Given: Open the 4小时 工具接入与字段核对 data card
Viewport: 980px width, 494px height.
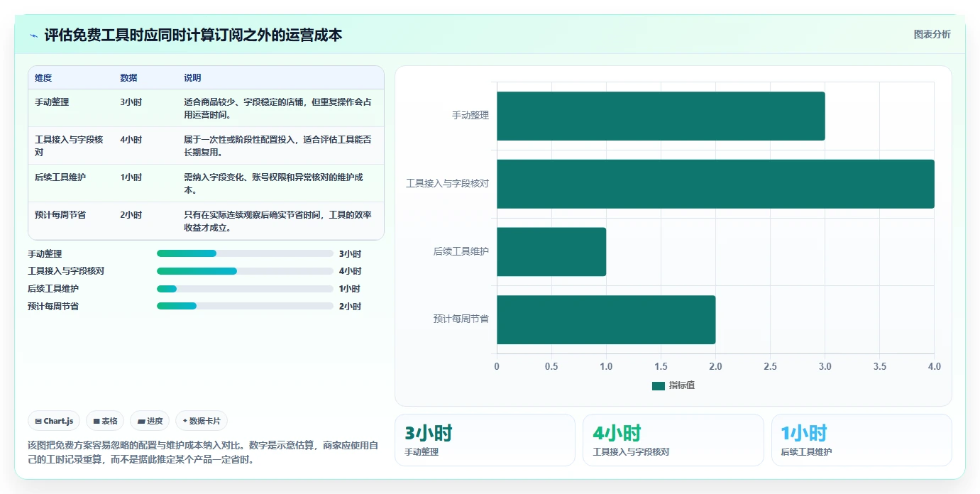Looking at the screenshot, I should [x=673, y=440].
